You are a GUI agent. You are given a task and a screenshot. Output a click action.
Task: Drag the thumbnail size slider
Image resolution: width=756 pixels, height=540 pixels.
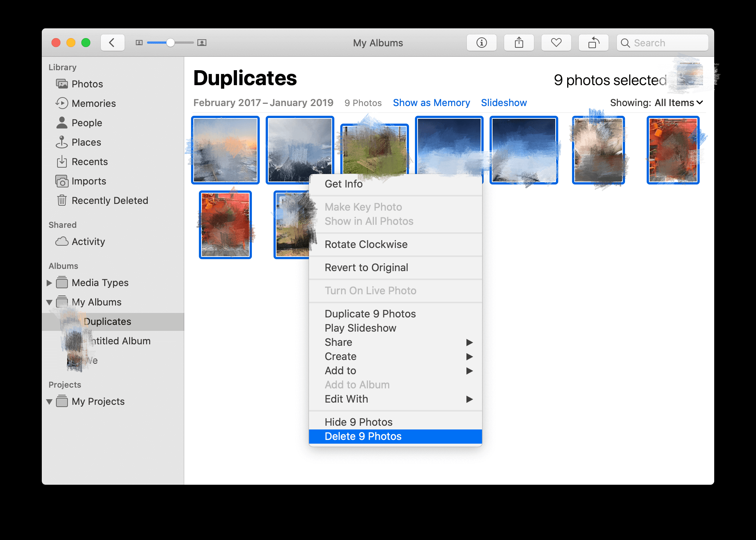(169, 42)
